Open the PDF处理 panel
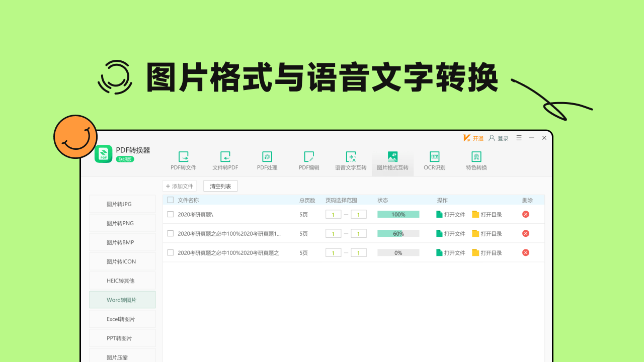The image size is (644, 362). click(267, 161)
